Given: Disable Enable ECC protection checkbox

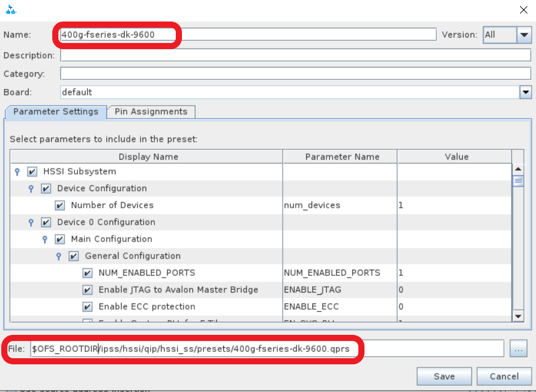Looking at the screenshot, I should (x=87, y=307).
